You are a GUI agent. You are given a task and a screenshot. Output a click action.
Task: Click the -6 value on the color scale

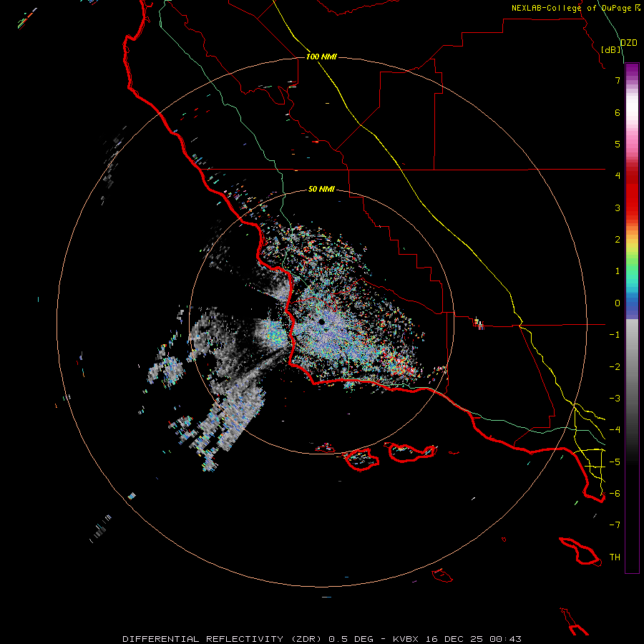tap(615, 494)
